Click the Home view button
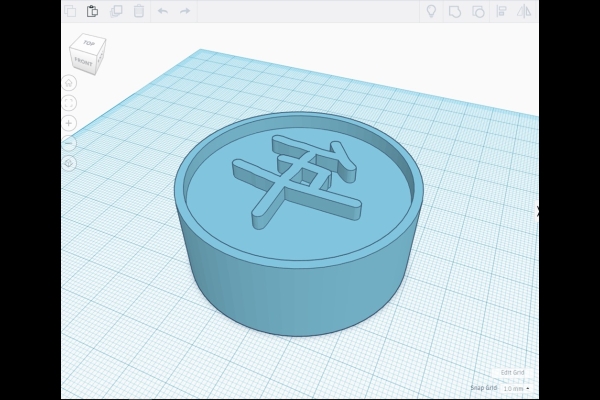This screenshot has width=600, height=400. pyautogui.click(x=69, y=83)
